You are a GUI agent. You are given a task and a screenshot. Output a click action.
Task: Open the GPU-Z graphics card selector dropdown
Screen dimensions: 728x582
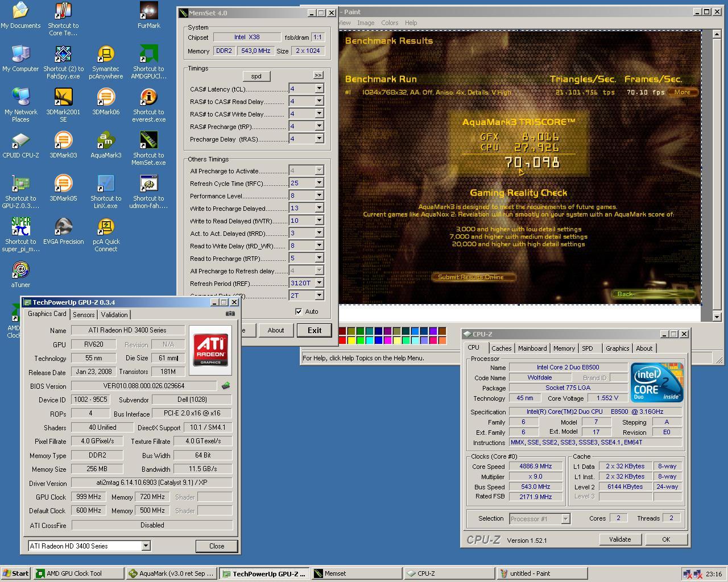point(146,546)
